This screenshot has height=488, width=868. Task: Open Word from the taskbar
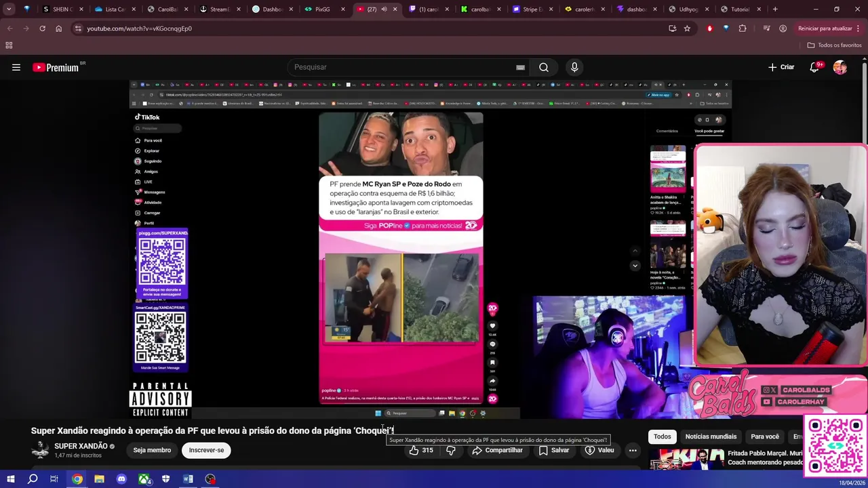188,479
